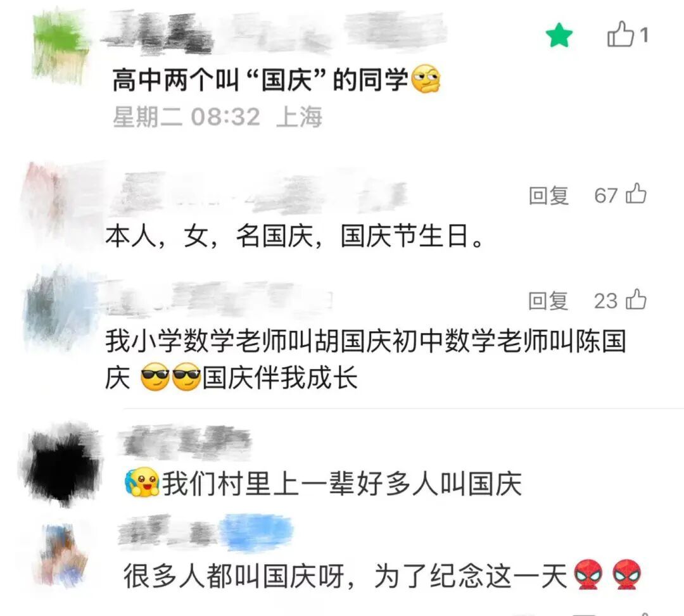Reply to the comment with 67 likes
The height and width of the screenshot is (616, 684).
click(548, 195)
